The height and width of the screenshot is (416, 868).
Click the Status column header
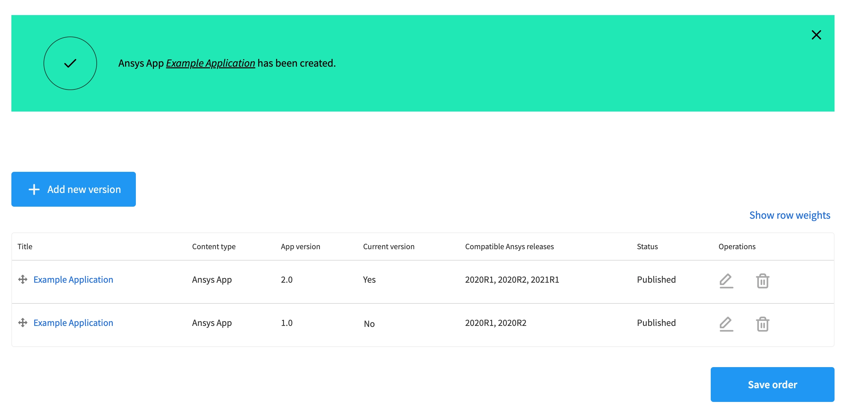tap(647, 247)
